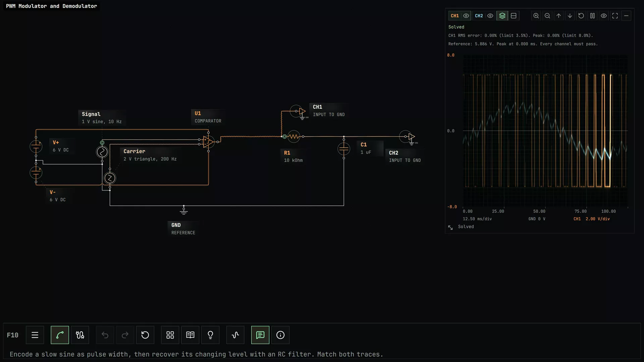Select the CH1 probe symbol
The width and height of the screenshot is (644, 362).
298,111
